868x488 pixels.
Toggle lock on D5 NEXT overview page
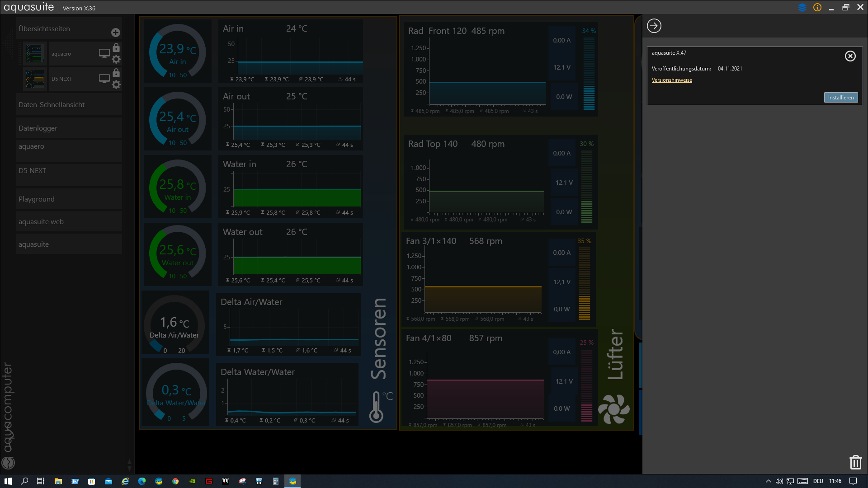click(x=116, y=73)
